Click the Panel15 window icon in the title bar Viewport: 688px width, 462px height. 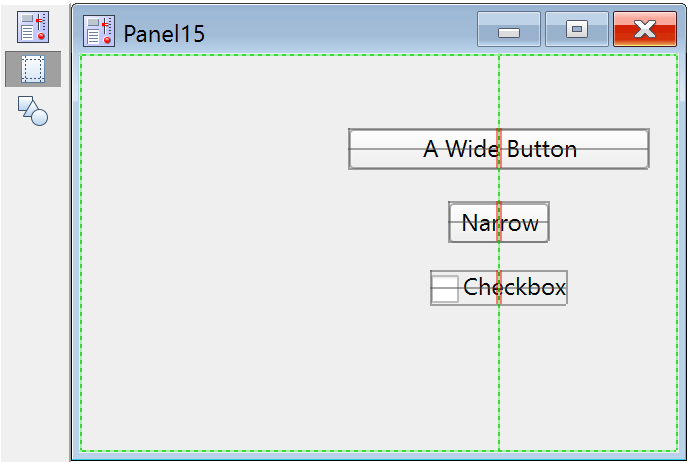point(99,32)
